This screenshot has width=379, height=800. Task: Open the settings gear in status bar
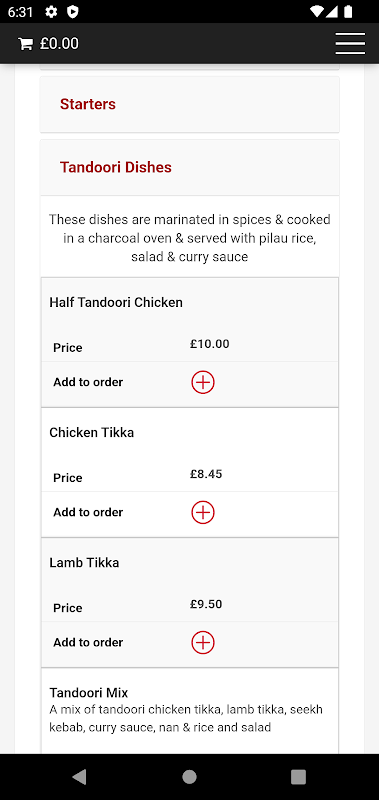point(51,12)
